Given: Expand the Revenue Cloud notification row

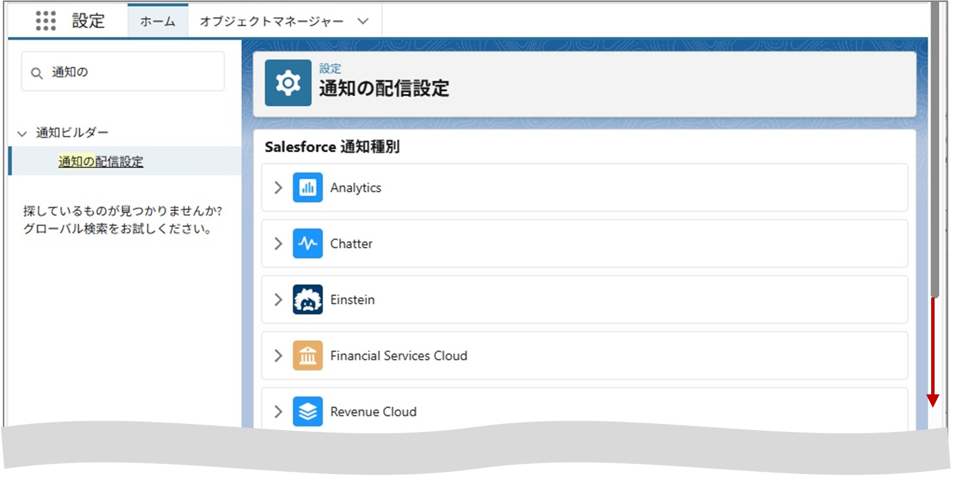Looking at the screenshot, I should point(278,411).
